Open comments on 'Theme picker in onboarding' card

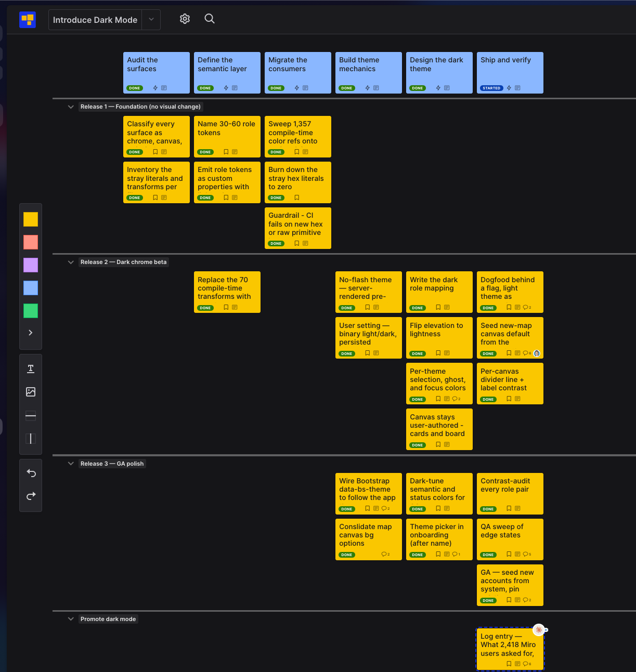click(x=456, y=554)
